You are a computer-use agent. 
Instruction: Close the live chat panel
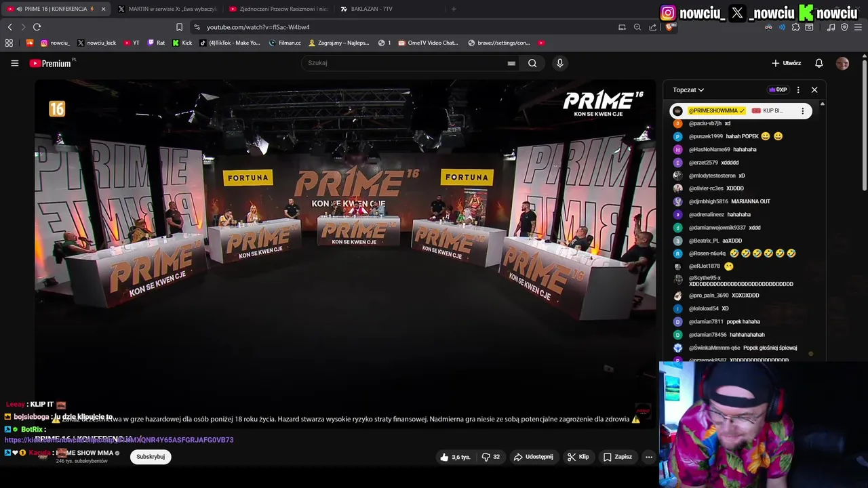[x=814, y=89]
